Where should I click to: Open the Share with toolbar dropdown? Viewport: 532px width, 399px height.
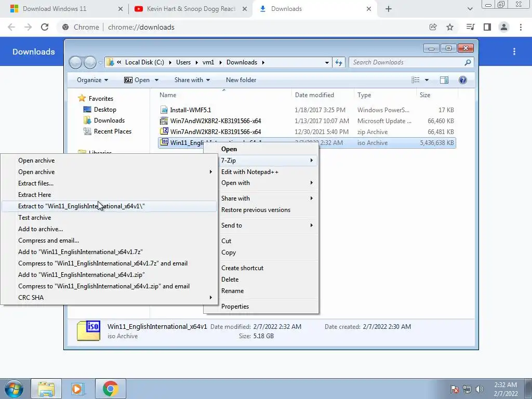[x=192, y=80]
